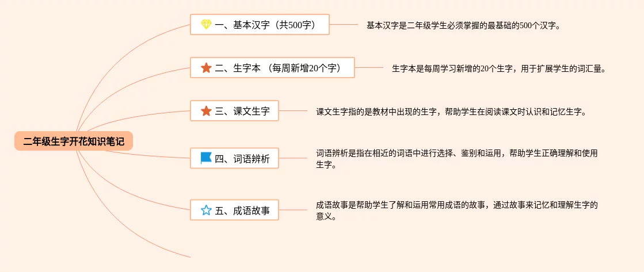
Task: Select the node 五、成语故事
Action: pos(234,210)
